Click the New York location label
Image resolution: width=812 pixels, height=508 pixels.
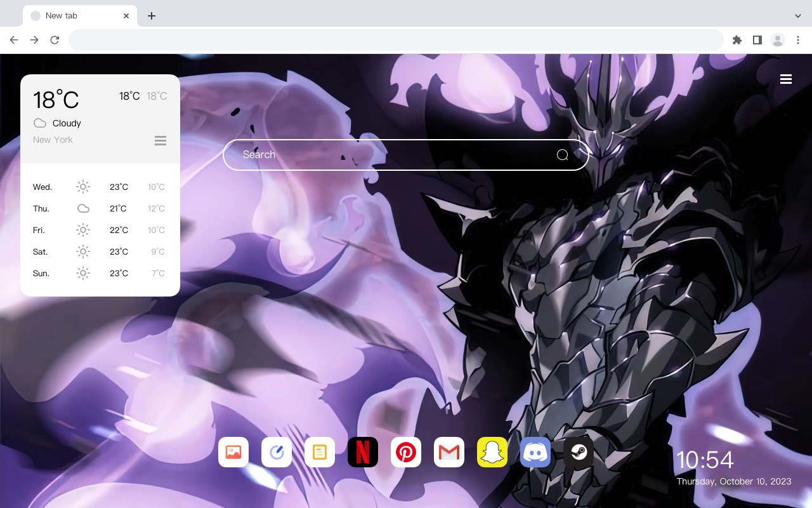(53, 140)
